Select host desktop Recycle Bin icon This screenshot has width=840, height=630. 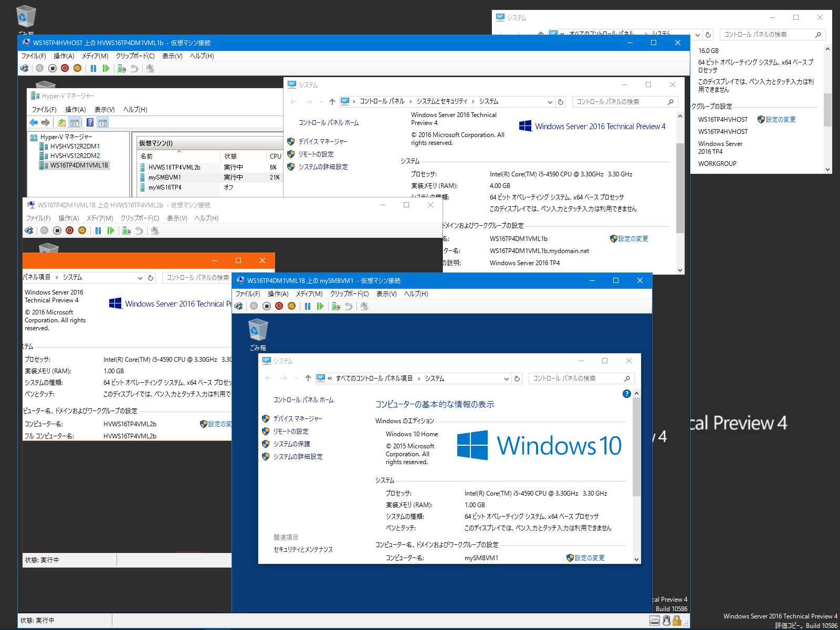coord(26,20)
